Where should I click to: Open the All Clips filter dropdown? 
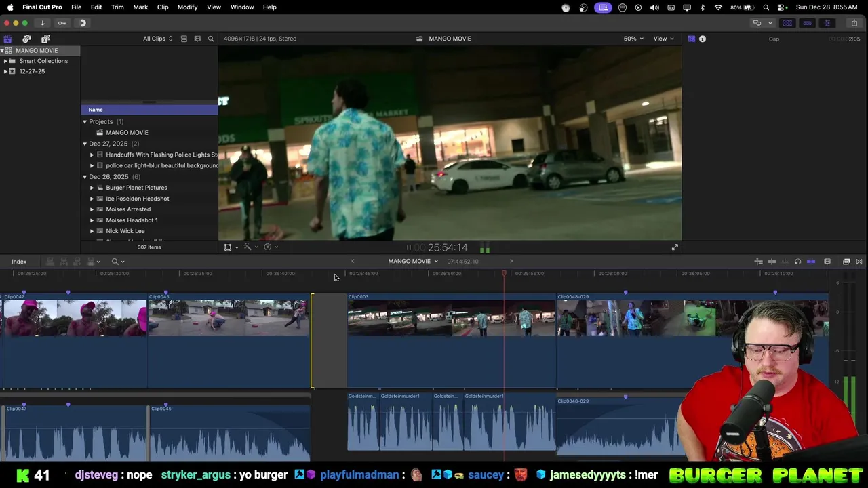pos(157,39)
